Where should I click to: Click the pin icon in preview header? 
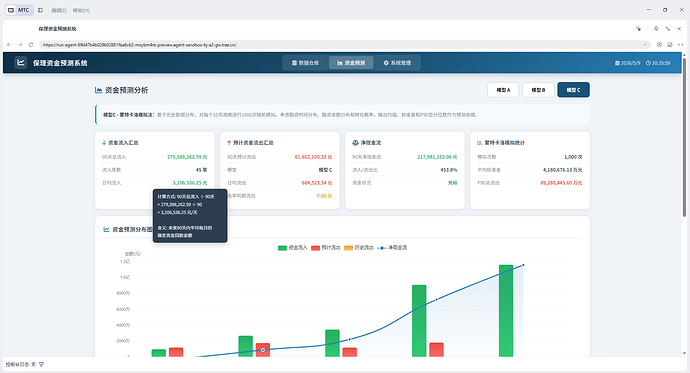click(656, 29)
